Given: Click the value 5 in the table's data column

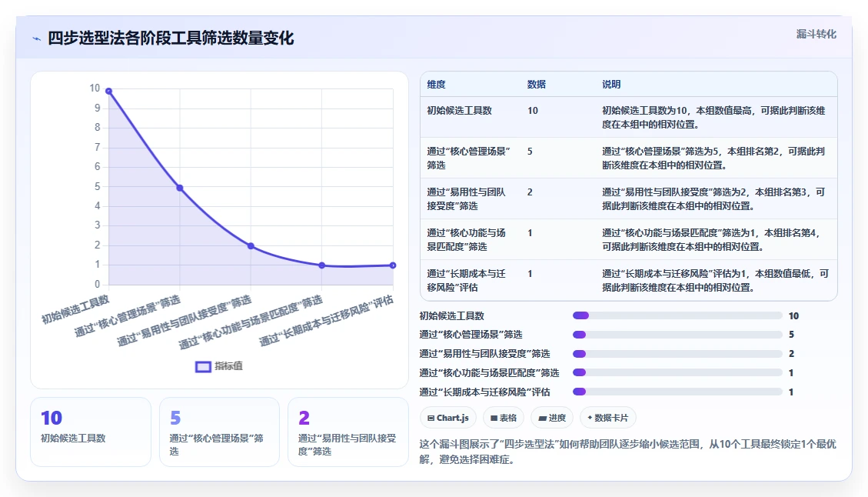Looking at the screenshot, I should [x=530, y=152].
